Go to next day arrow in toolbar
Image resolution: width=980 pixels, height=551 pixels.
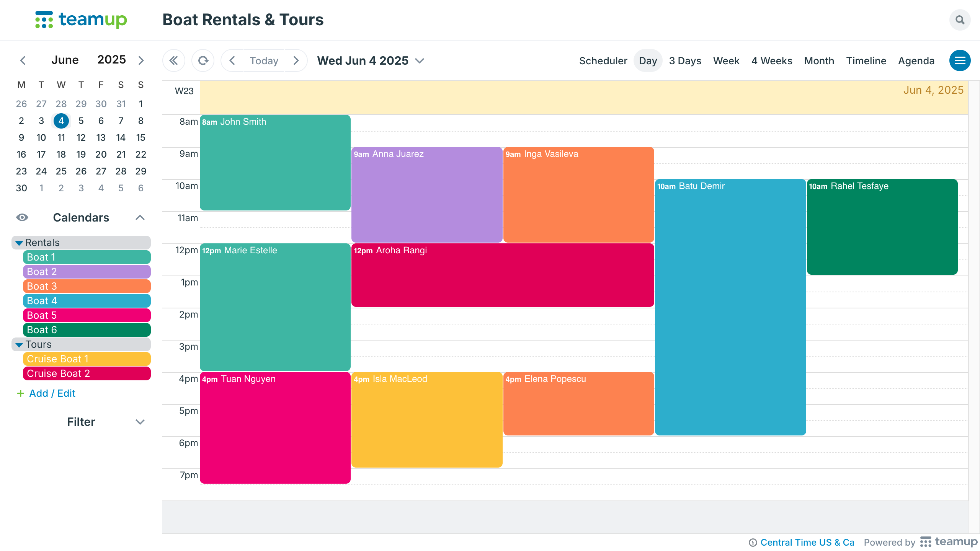click(x=296, y=60)
